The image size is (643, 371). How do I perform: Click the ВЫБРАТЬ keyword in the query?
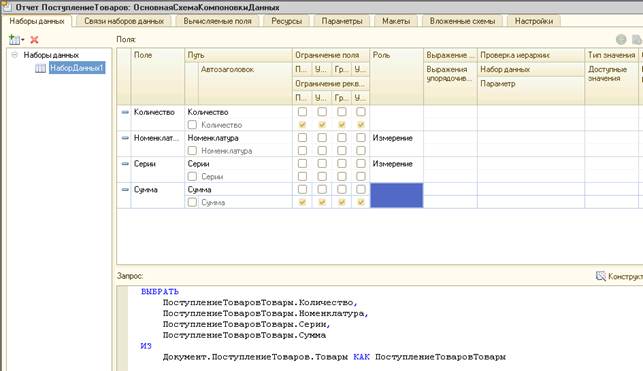[160, 291]
